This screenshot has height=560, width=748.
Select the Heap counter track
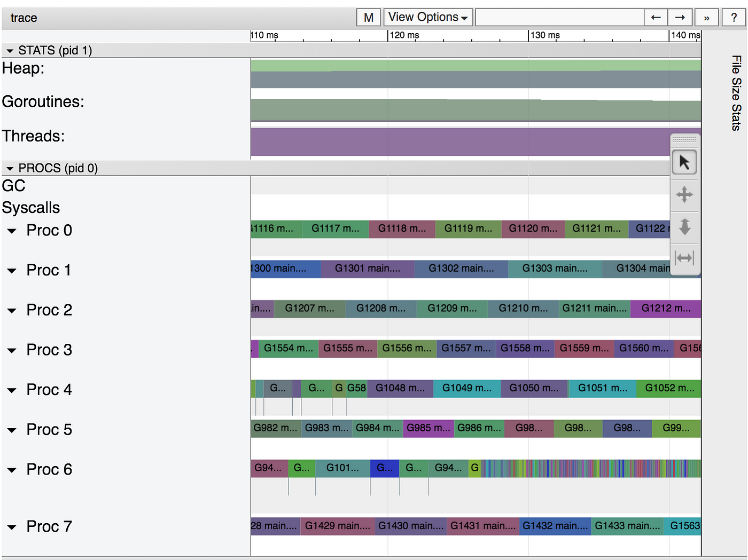tap(476, 74)
